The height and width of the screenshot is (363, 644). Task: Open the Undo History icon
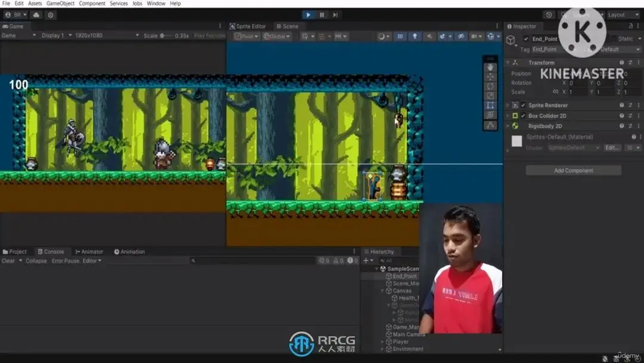point(549,15)
